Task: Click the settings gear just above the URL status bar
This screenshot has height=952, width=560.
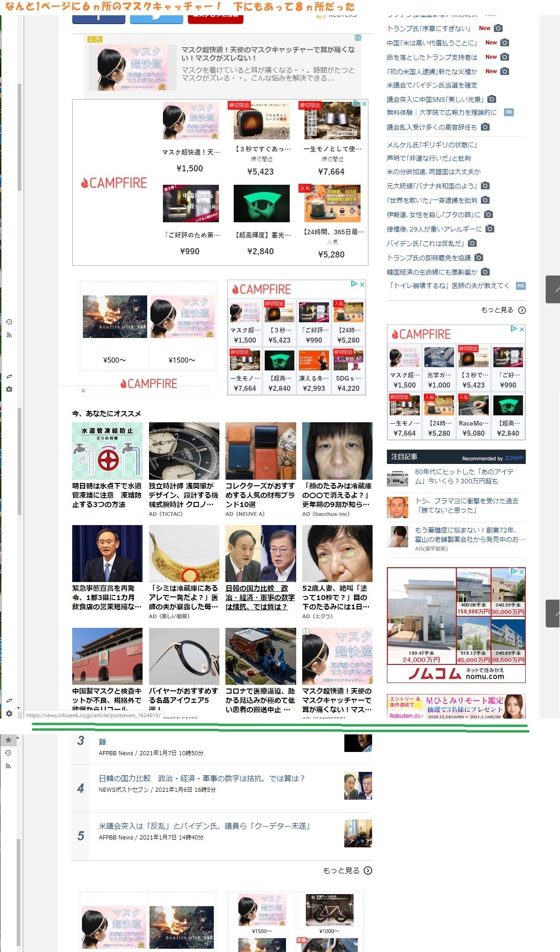Action: 9,714
